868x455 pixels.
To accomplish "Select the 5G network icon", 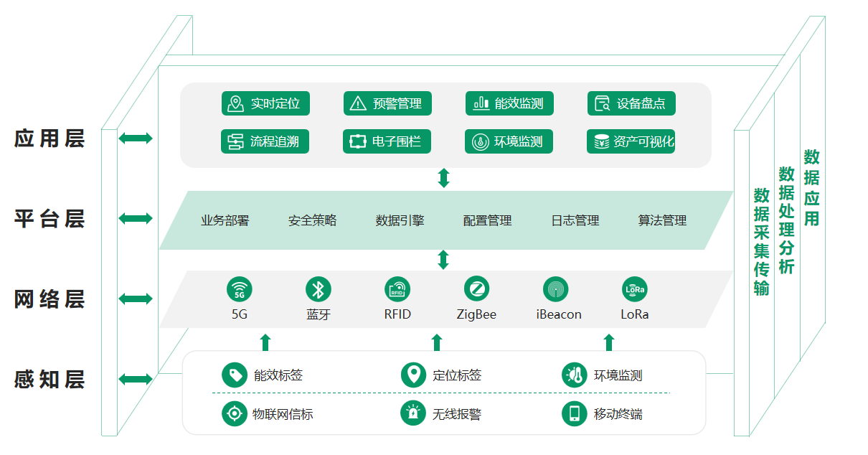I will point(238,290).
